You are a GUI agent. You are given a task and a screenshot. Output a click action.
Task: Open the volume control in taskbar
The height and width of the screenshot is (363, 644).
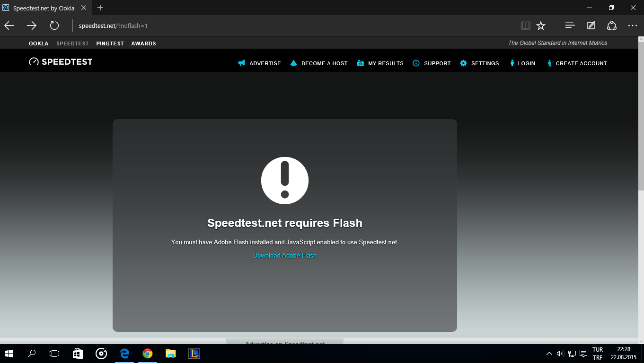click(560, 353)
